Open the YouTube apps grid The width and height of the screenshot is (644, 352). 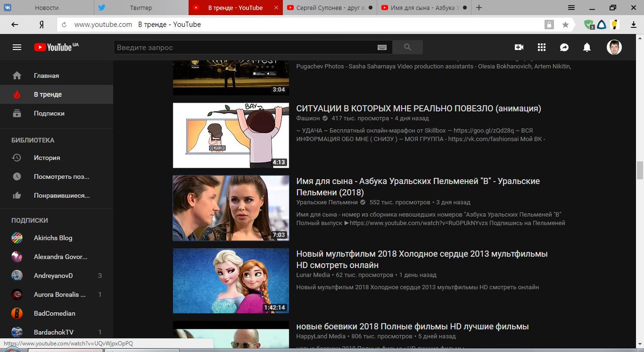pyautogui.click(x=541, y=47)
